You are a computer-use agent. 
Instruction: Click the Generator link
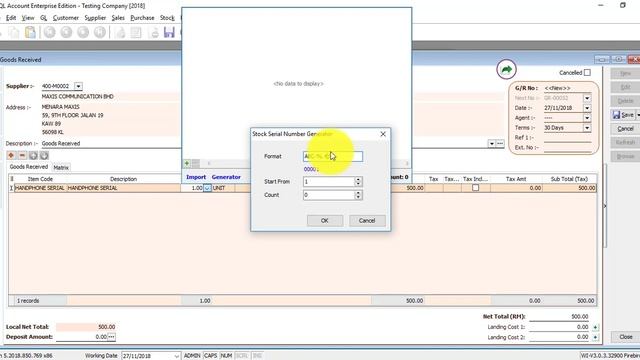(226, 177)
